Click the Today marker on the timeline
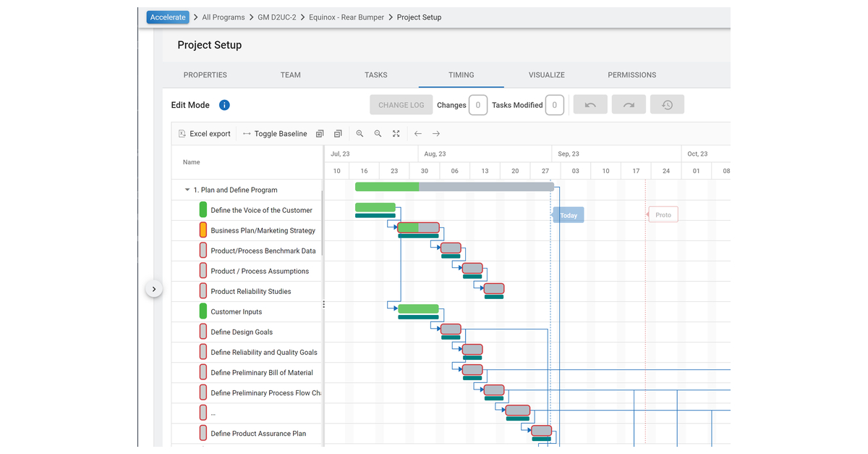 pyautogui.click(x=568, y=214)
